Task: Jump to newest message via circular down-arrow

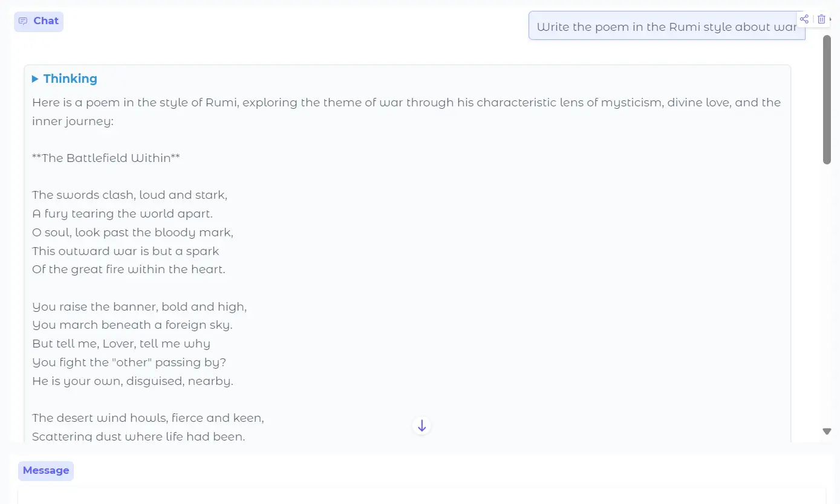Action: click(421, 425)
